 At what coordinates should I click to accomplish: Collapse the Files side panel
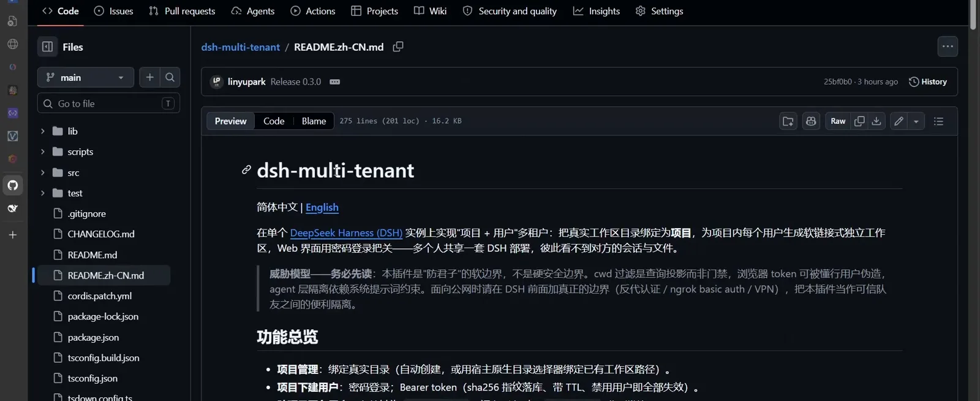point(48,47)
